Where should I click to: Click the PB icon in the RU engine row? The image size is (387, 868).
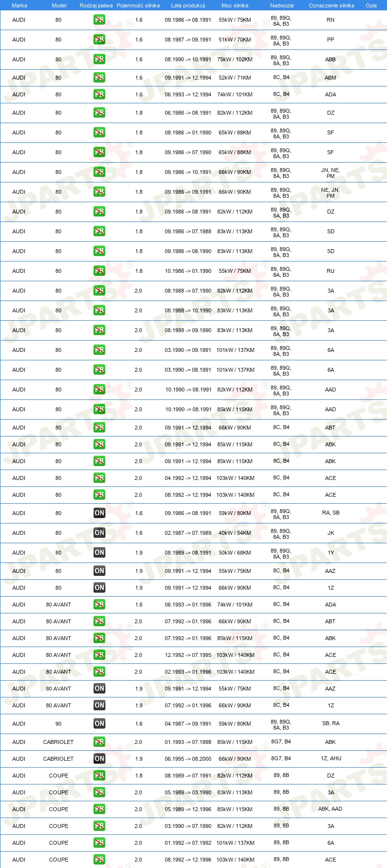[x=99, y=271]
